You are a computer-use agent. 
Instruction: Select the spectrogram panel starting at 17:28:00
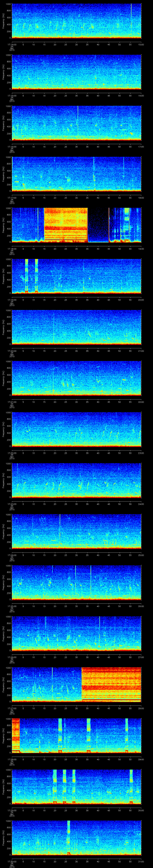pos(77,736)
